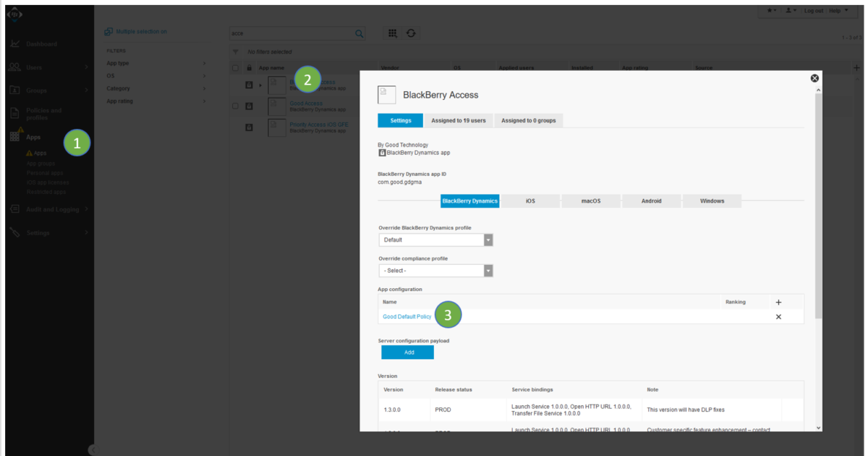Viewport: 868px width, 456px height.
Task: Switch to Assigned to 19 users tab
Action: tap(459, 120)
